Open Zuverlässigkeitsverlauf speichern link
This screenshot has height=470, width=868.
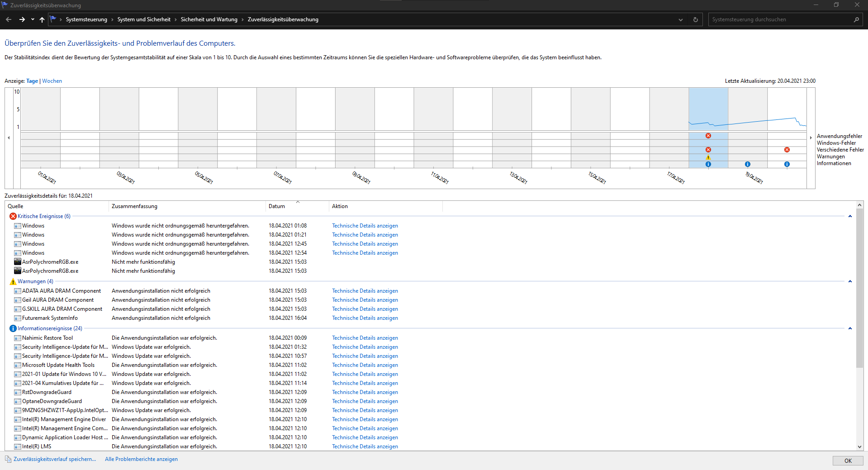coord(55,459)
